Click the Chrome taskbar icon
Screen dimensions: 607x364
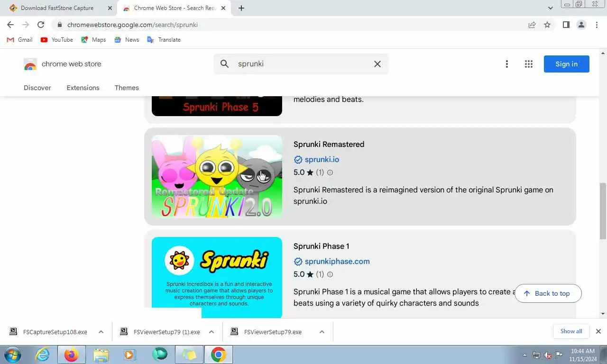pyautogui.click(x=219, y=355)
